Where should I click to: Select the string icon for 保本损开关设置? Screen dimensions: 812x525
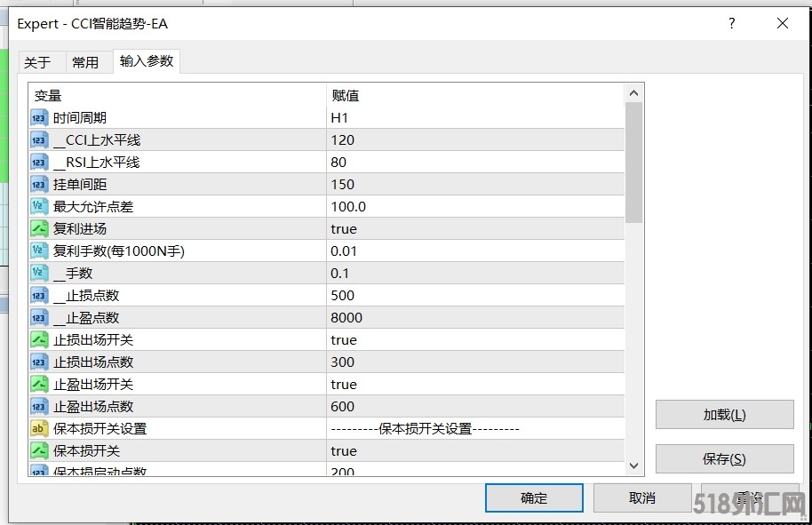pos(39,429)
